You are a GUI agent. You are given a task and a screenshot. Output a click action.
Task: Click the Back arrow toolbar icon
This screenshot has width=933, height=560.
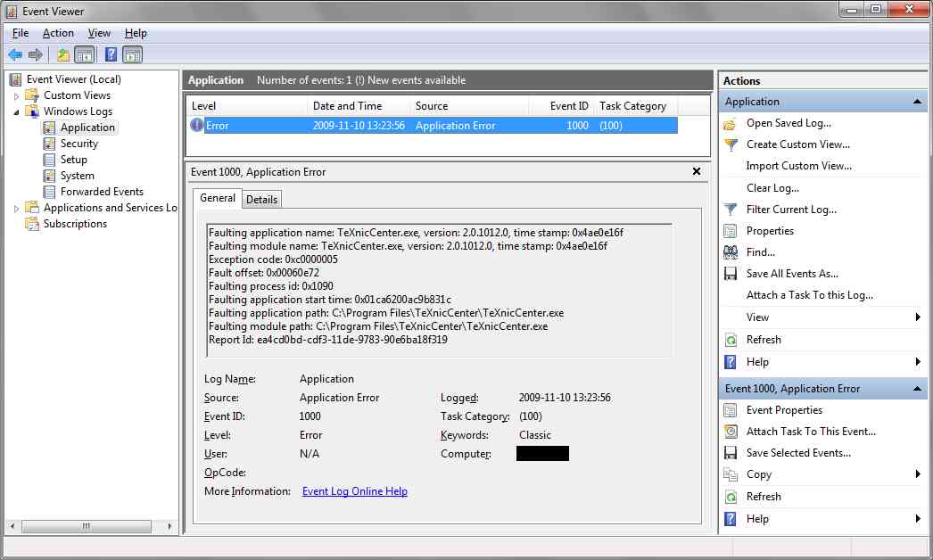pos(15,55)
